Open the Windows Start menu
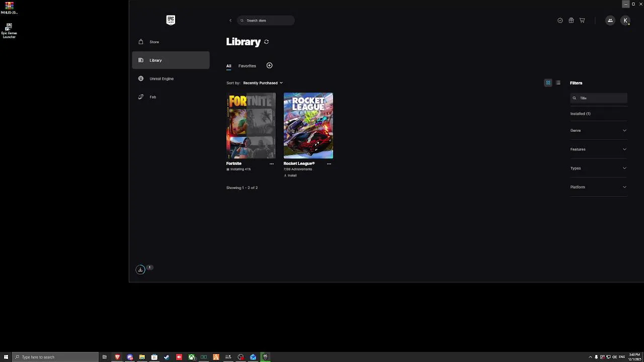 pyautogui.click(x=6, y=357)
